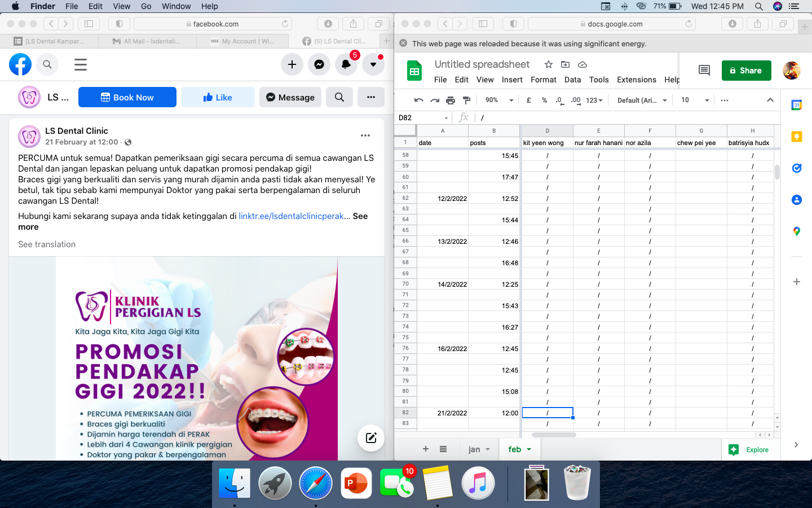Click the Facebook create plus icon
812x508 pixels.
[292, 64]
